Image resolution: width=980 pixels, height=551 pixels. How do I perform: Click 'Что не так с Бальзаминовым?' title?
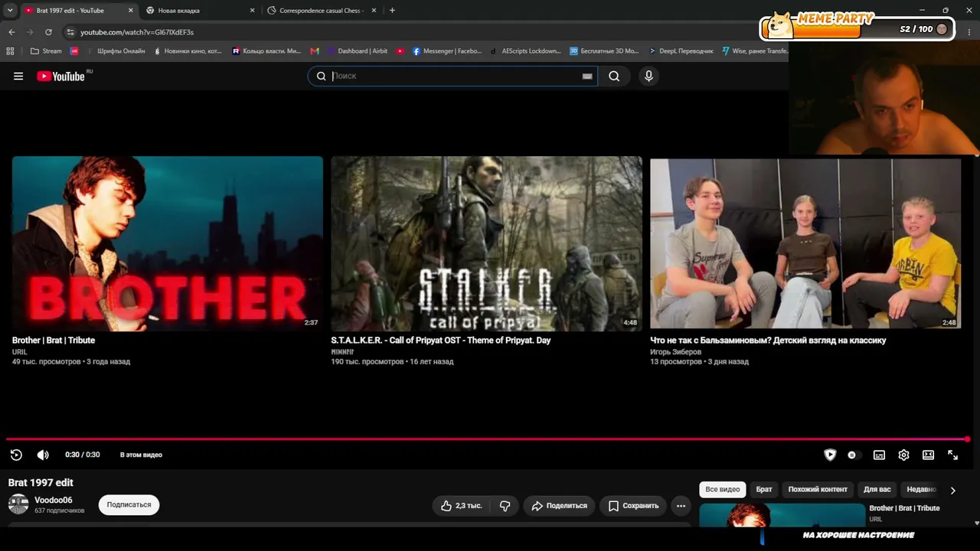[768, 341]
